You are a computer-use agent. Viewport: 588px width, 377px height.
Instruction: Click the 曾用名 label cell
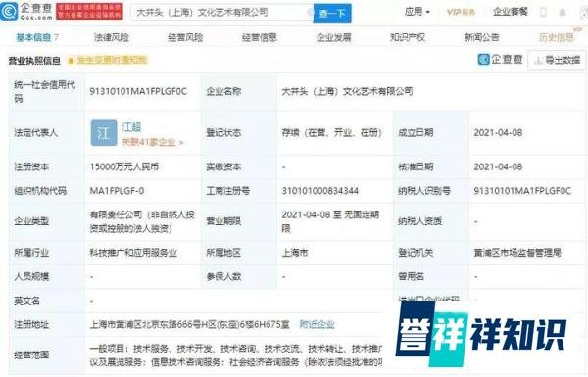pos(430,276)
